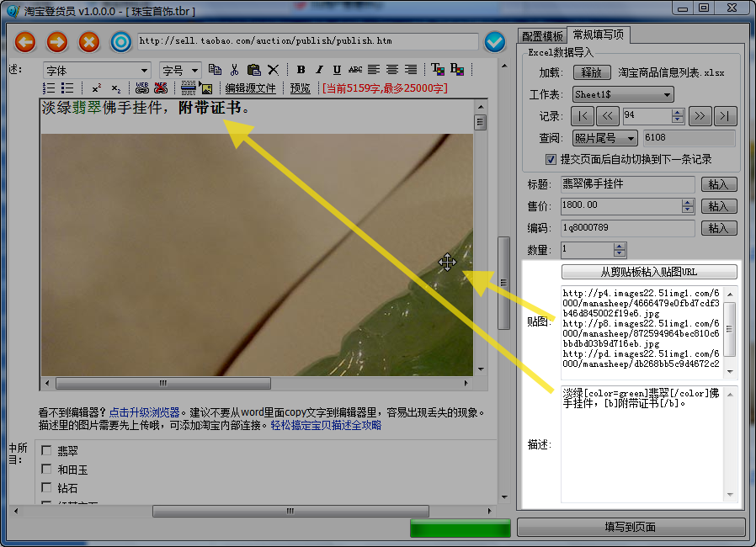This screenshot has width=756, height=547.
Task: Jump to first record button
Action: coord(583,116)
